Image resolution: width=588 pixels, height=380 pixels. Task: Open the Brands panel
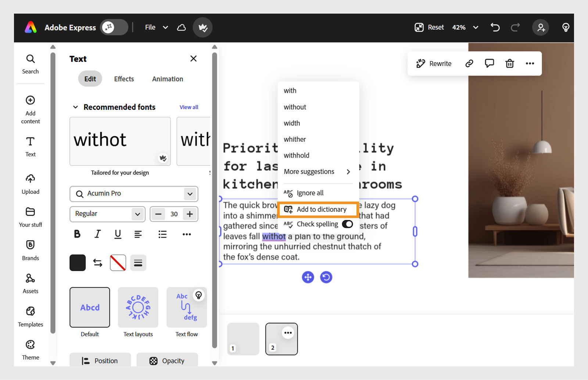[30, 249]
